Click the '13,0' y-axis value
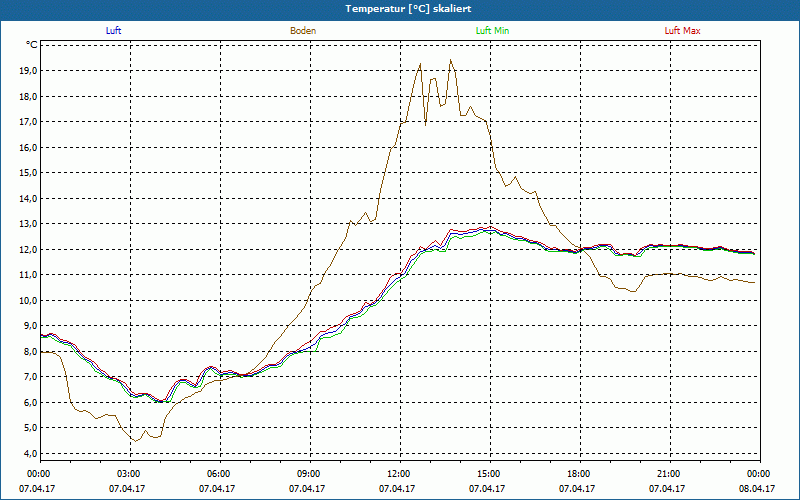 tap(28, 223)
